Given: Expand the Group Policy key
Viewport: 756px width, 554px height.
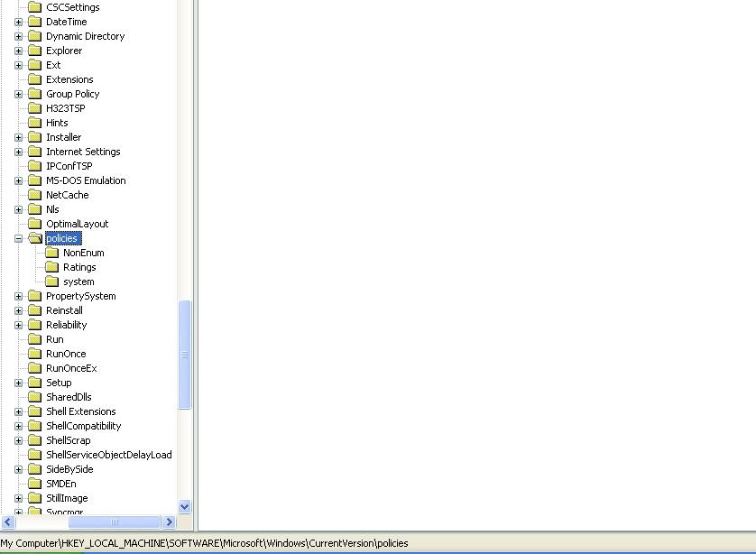Looking at the screenshot, I should [18, 95].
